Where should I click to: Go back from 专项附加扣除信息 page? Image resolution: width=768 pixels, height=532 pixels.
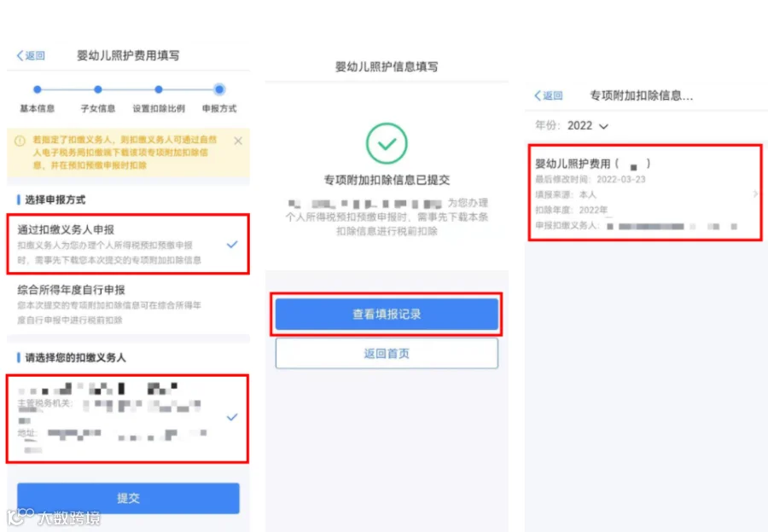[x=548, y=95]
